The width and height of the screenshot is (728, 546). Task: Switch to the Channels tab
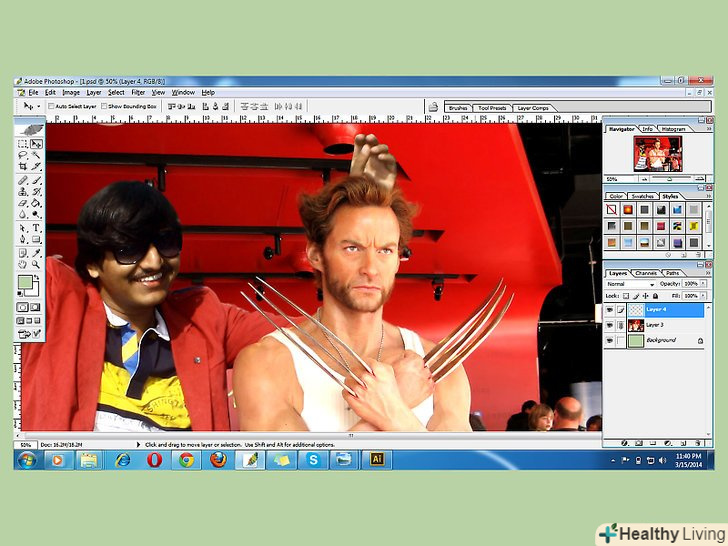click(646, 273)
